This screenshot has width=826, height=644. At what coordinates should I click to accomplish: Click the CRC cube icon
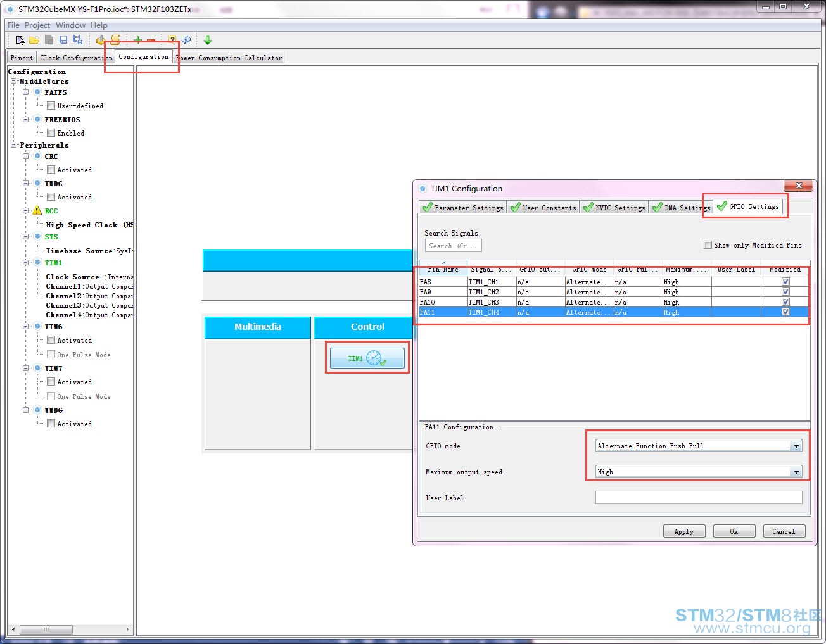click(37, 156)
